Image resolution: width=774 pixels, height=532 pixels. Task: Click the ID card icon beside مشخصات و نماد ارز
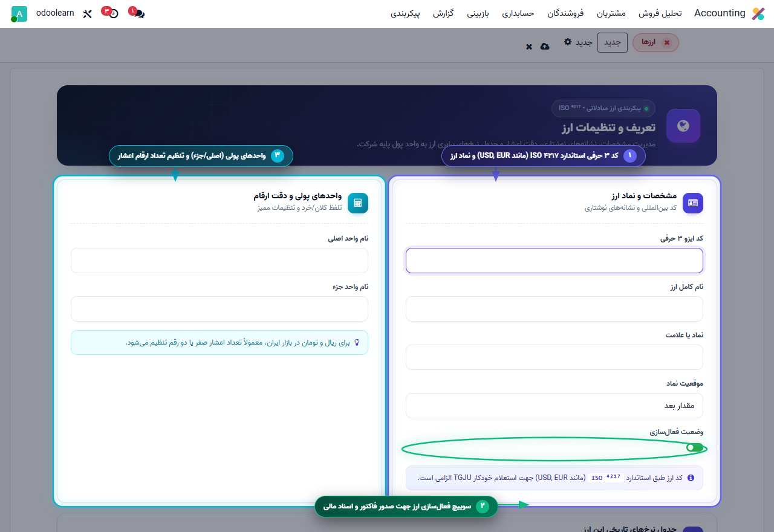click(693, 203)
